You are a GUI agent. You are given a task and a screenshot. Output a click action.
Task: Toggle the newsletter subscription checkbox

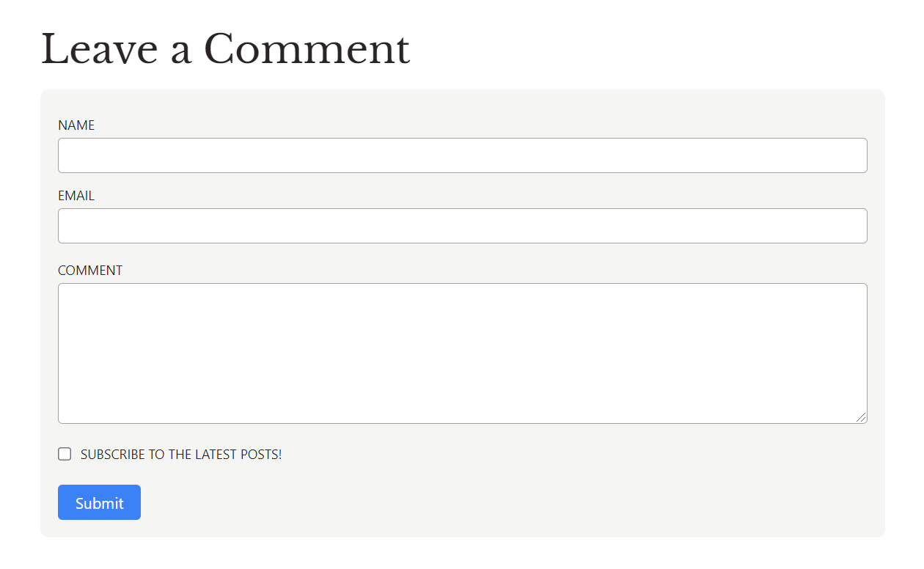(x=65, y=454)
